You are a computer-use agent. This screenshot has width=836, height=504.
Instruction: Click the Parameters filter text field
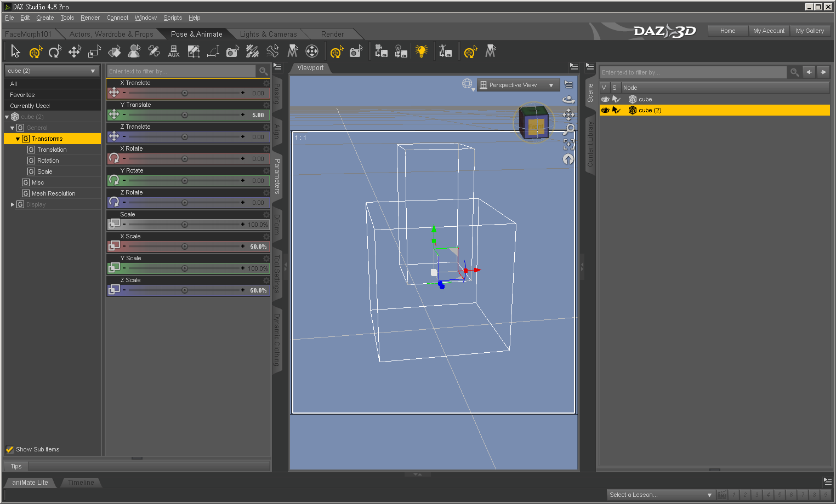181,71
